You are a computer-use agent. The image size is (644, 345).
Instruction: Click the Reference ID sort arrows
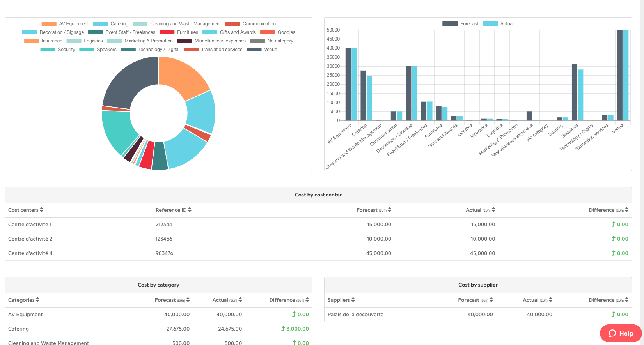tap(190, 210)
